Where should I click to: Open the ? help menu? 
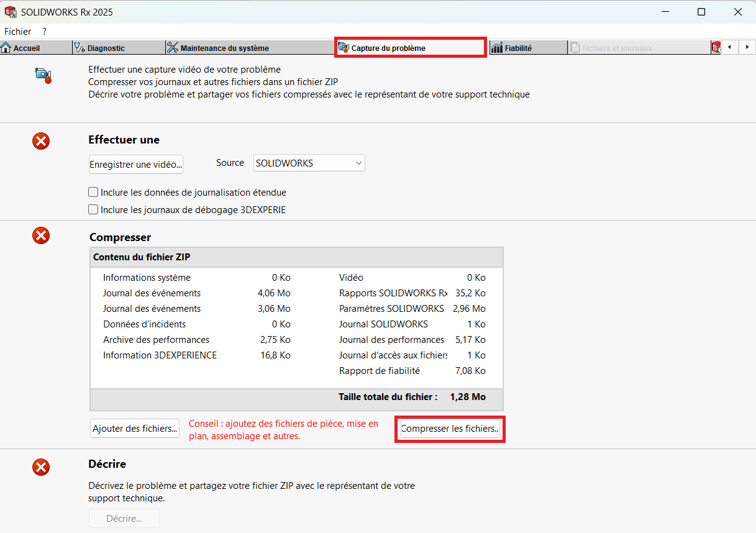(44, 31)
